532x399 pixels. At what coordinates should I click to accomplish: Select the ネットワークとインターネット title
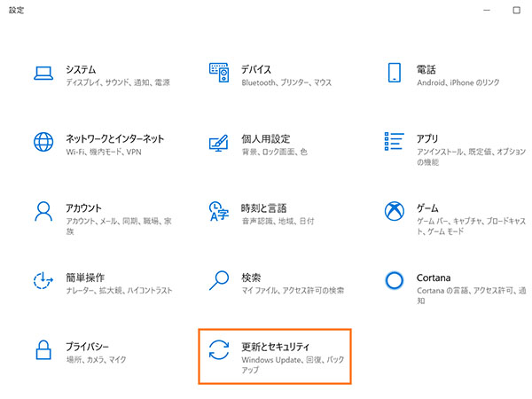115,139
